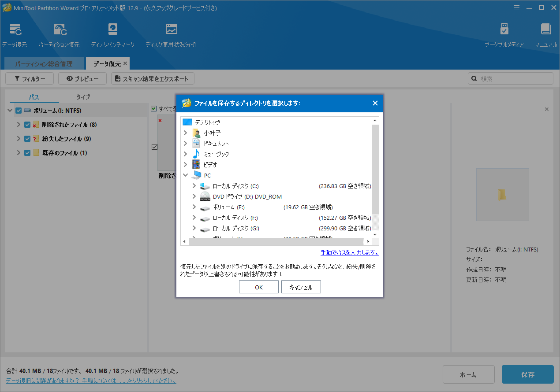Click the search magnifier icon
Screen dimensions: 560x392
point(474,79)
